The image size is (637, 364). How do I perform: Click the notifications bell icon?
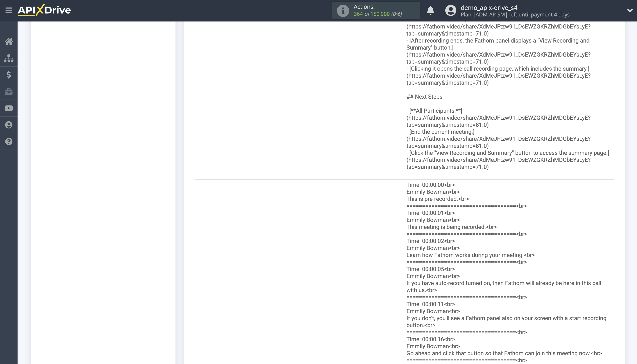[x=431, y=11]
